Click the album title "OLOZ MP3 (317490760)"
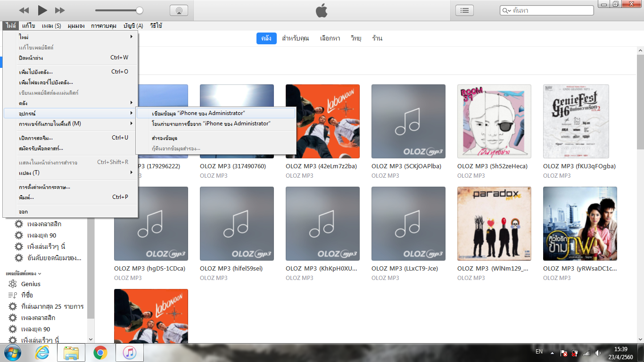The width and height of the screenshot is (644, 362). 233,166
